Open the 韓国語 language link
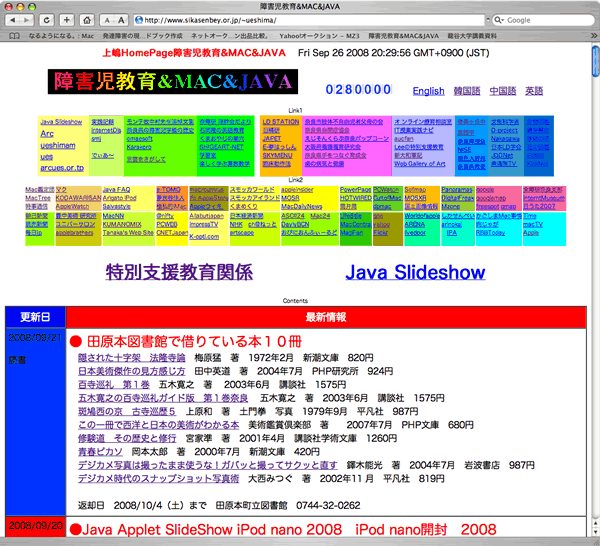The width and height of the screenshot is (600, 546). pyautogui.click(x=467, y=91)
